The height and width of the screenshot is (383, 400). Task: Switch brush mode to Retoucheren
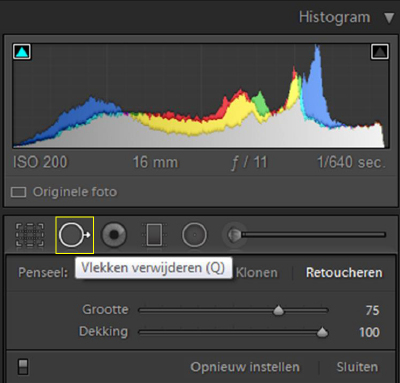344,273
